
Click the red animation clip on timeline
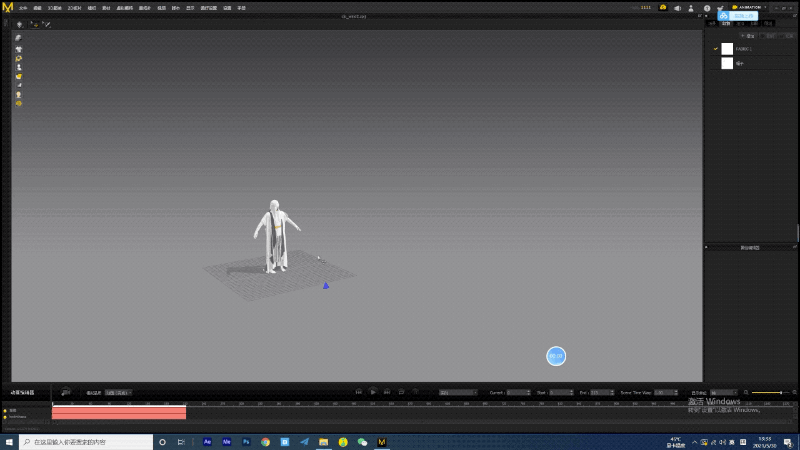[x=119, y=413]
